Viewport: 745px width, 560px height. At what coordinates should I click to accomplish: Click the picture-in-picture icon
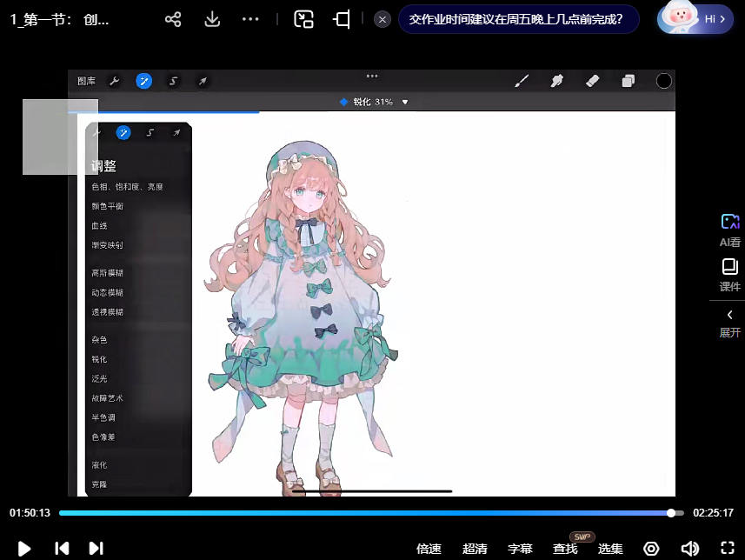click(303, 19)
